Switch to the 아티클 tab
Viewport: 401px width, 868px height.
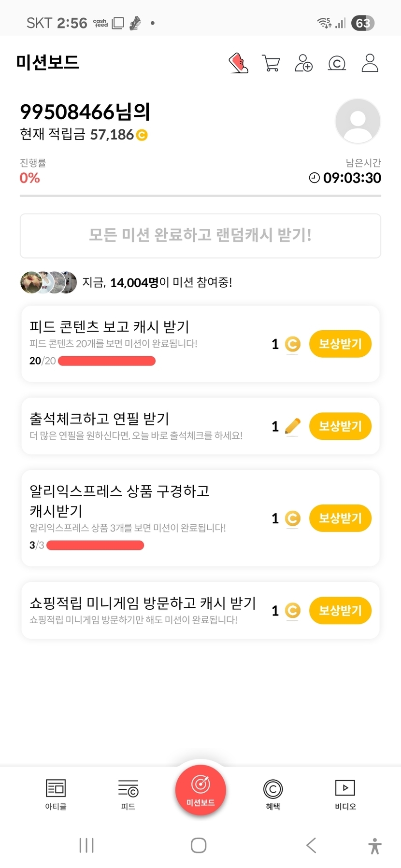point(56,794)
